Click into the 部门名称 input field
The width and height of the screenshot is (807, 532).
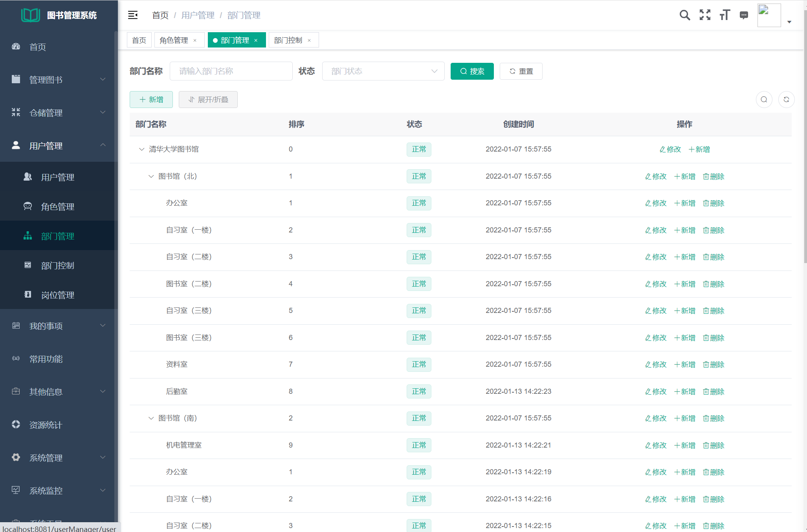click(231, 71)
